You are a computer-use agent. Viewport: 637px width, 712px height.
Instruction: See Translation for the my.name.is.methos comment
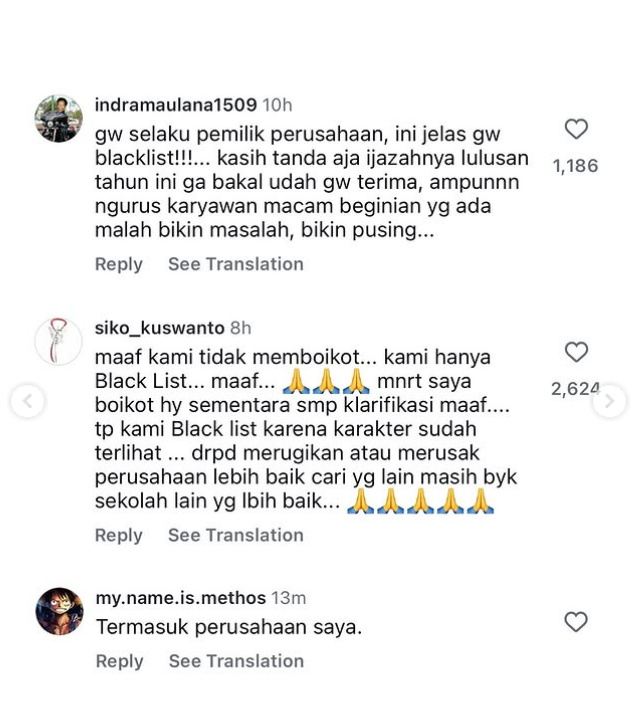pyautogui.click(x=236, y=661)
